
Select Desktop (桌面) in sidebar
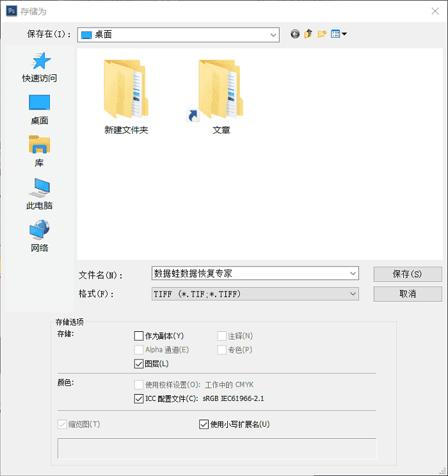[40, 110]
